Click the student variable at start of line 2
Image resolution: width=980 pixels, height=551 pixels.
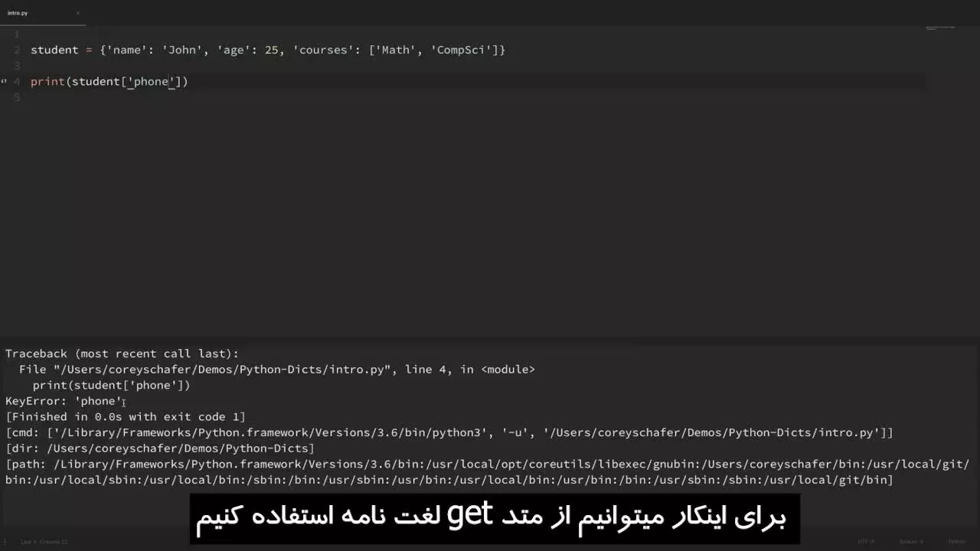[x=54, y=50]
